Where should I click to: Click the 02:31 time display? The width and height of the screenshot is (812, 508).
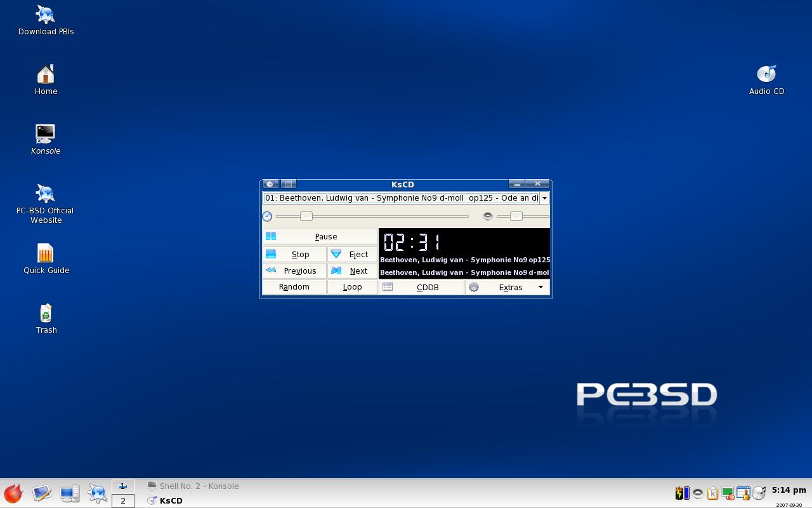point(412,242)
